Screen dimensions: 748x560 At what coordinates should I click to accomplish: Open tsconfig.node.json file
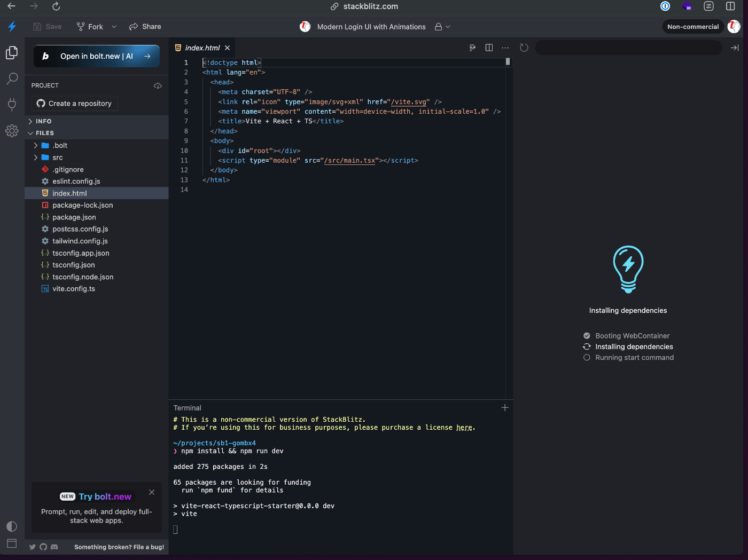pyautogui.click(x=96, y=277)
